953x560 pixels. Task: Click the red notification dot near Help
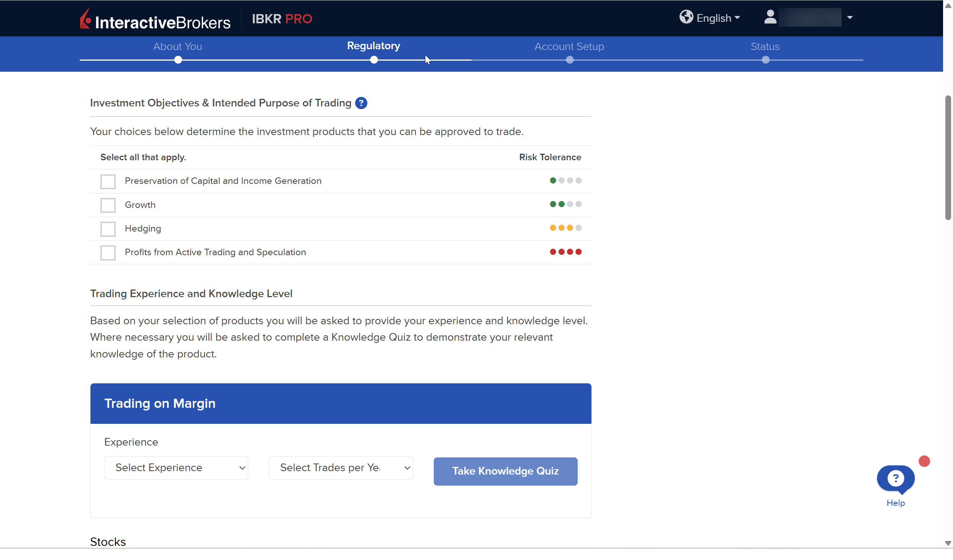tap(924, 461)
